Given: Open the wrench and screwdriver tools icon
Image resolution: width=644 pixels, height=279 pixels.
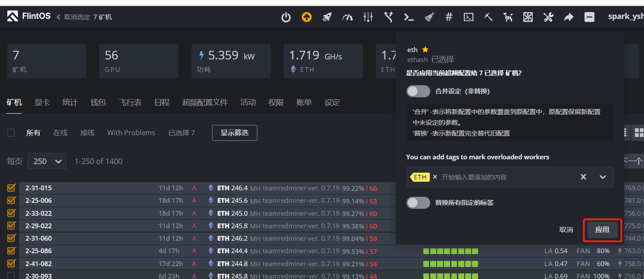Looking at the screenshot, I should click(548, 17).
